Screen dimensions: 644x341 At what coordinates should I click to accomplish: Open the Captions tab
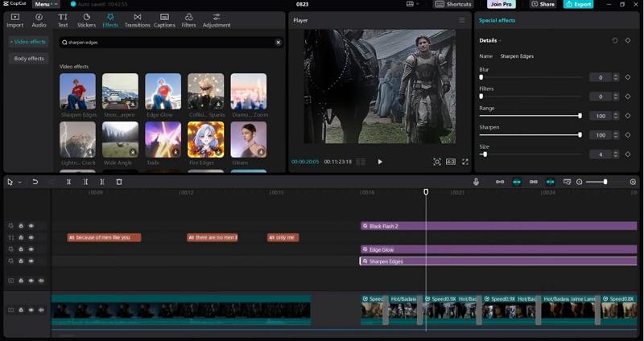tap(164, 21)
